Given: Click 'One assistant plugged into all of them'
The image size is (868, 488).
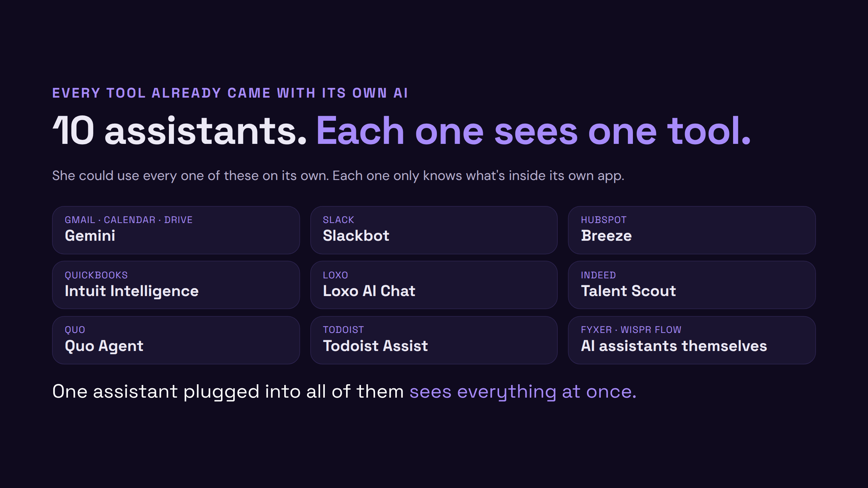Looking at the screenshot, I should (x=228, y=392).
